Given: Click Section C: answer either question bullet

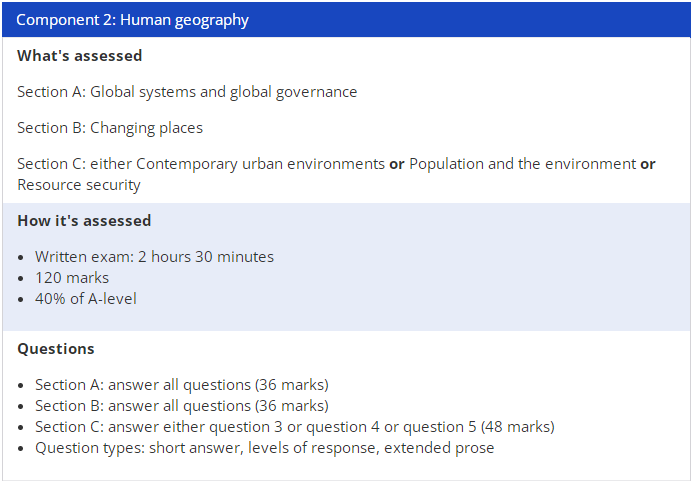Looking at the screenshot, I should (x=295, y=427).
